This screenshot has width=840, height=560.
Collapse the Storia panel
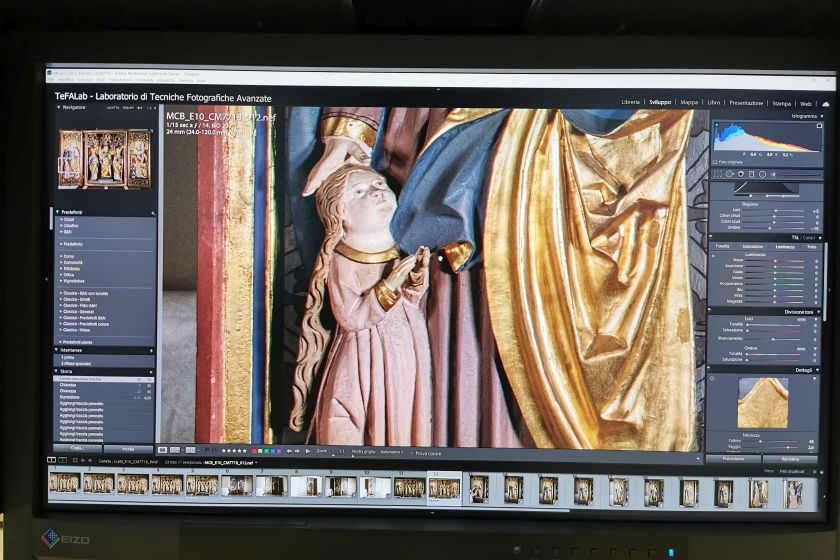pyautogui.click(x=56, y=371)
